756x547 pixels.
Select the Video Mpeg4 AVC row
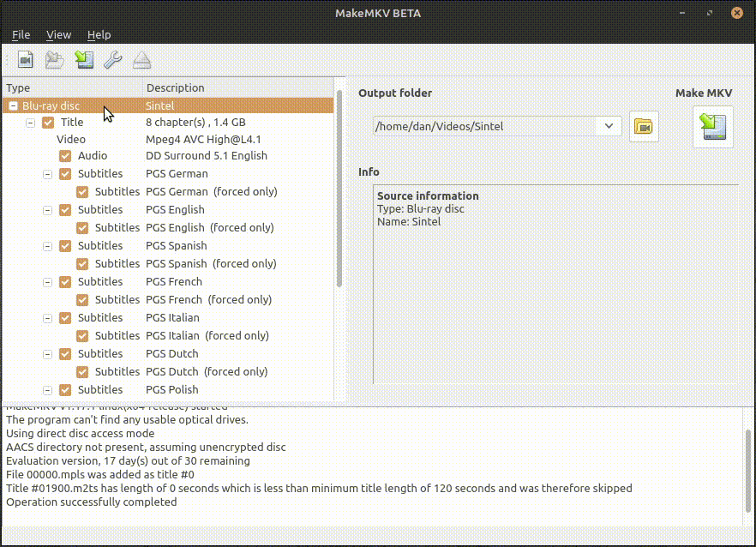(168, 140)
